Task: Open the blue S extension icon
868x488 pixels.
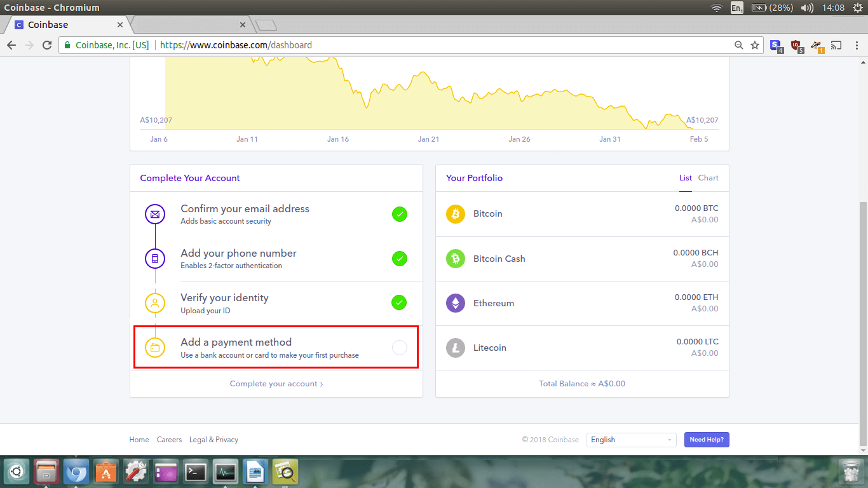Action: click(x=776, y=46)
